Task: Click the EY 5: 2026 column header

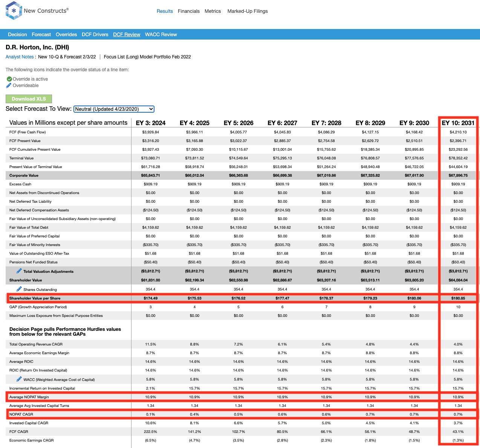Action: 238,123
